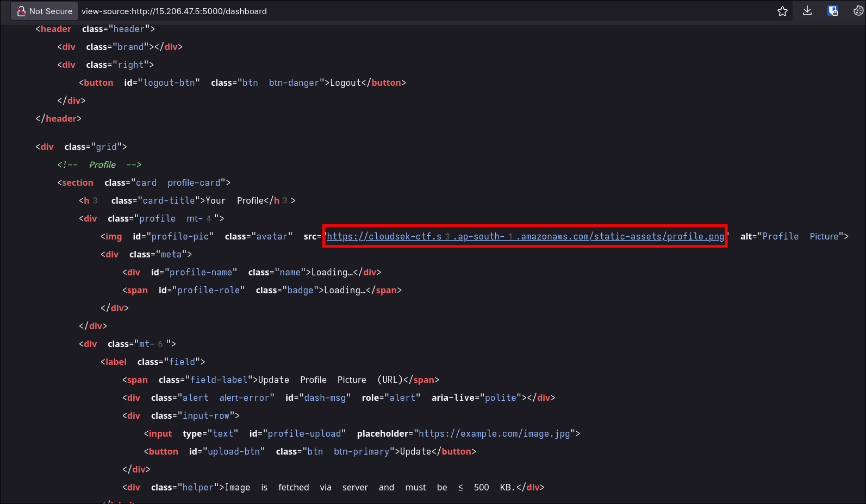Screen dimensions: 866x504
Task: Open the Downloads panel
Action: pyautogui.click(x=807, y=11)
